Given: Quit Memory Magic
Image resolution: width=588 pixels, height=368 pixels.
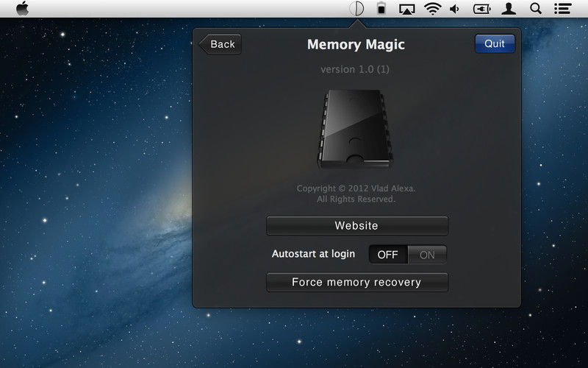Looking at the screenshot, I should click(495, 44).
